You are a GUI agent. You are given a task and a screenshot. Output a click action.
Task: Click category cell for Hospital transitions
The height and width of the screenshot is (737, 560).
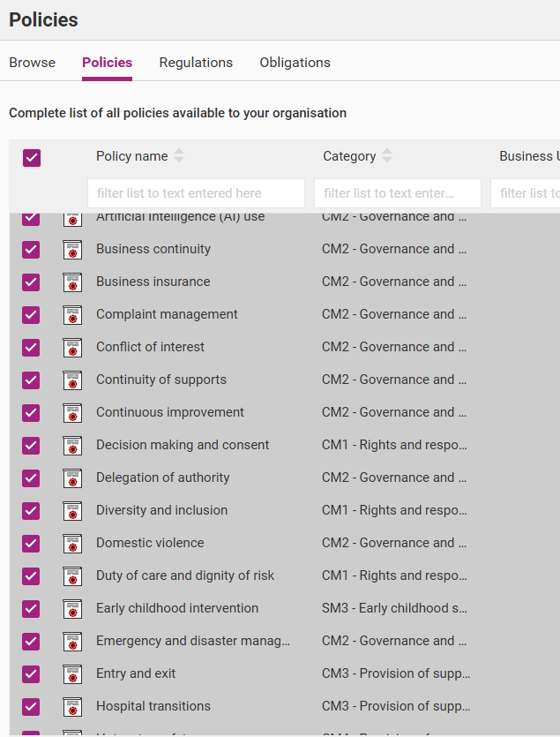(x=396, y=706)
